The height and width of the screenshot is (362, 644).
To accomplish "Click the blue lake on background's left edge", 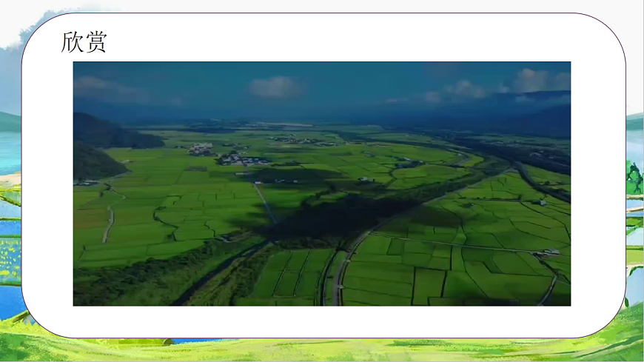I will (x=10, y=152).
